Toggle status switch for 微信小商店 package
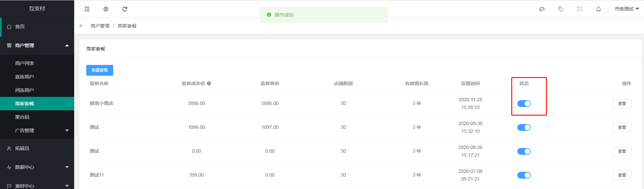 coord(524,104)
